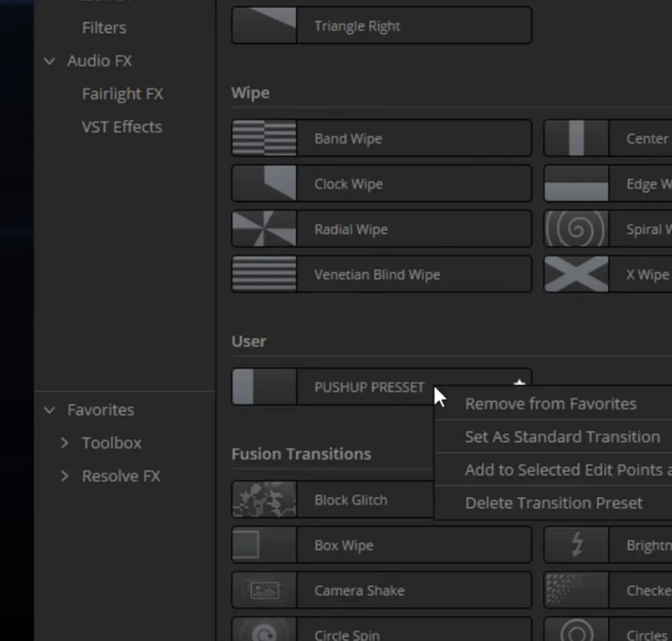Select the X Wipe transition name
Screen dimensions: 672x641
coord(647,275)
